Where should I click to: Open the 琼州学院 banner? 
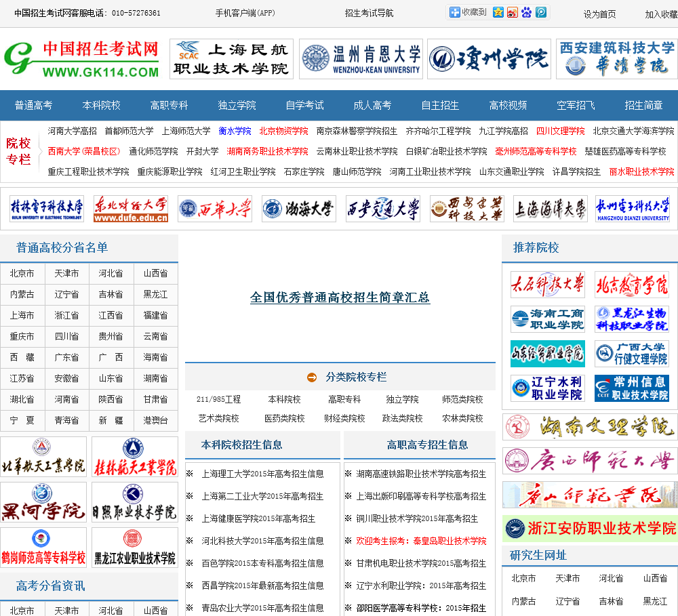[489, 59]
